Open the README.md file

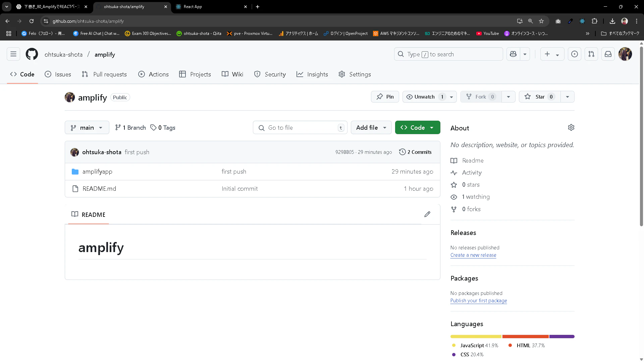click(99, 189)
